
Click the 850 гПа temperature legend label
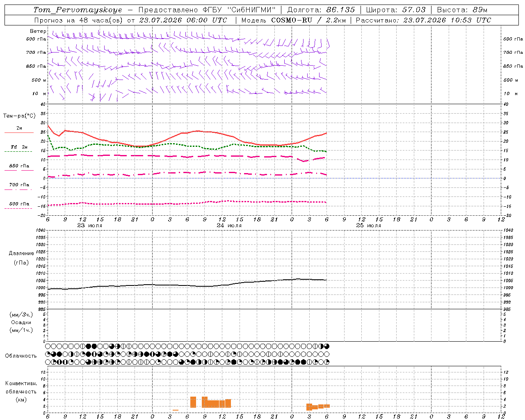19,166
